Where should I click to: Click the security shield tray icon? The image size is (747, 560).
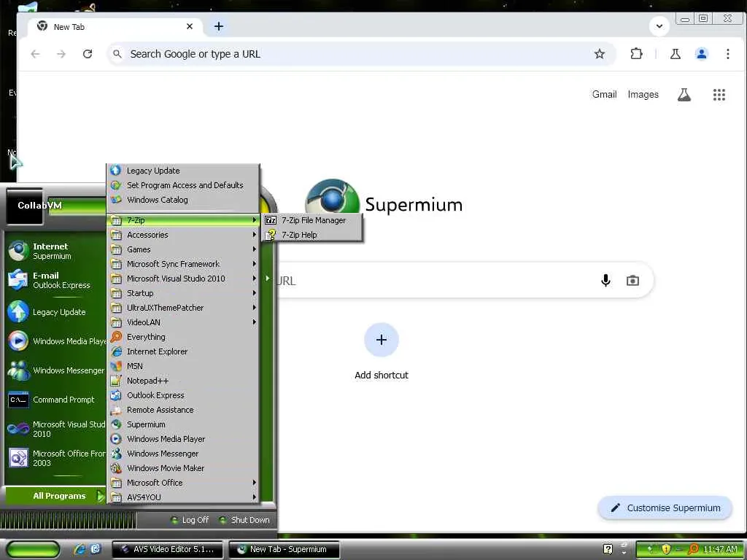click(666, 550)
